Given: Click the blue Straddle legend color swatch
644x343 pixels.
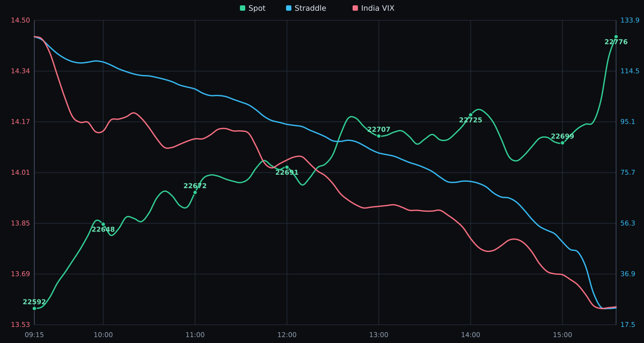Looking at the screenshot, I should point(289,8).
